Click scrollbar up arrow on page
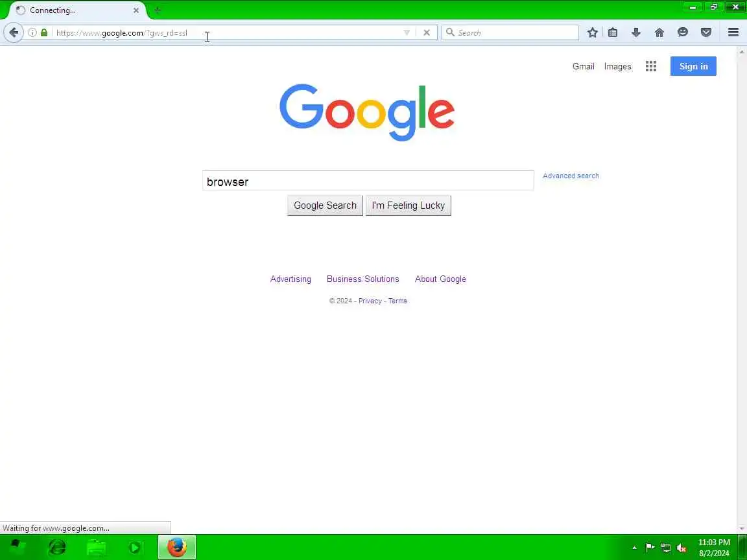 pyautogui.click(x=742, y=51)
